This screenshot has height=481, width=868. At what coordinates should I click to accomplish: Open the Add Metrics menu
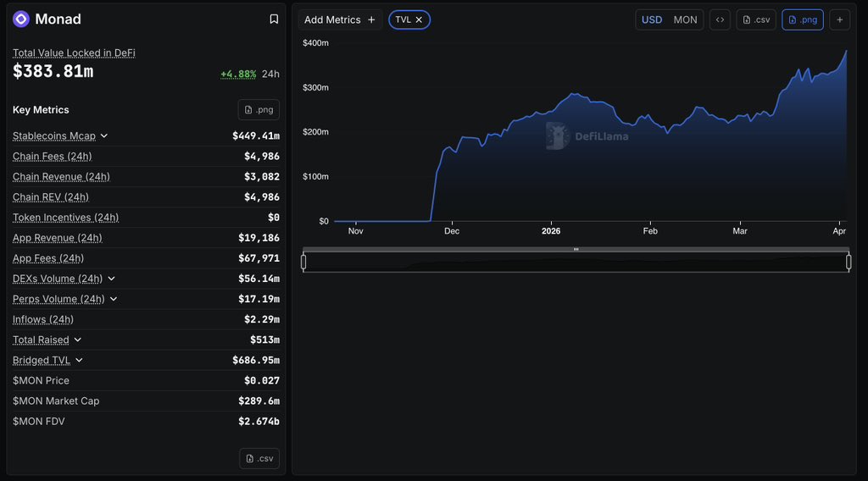pyautogui.click(x=339, y=20)
